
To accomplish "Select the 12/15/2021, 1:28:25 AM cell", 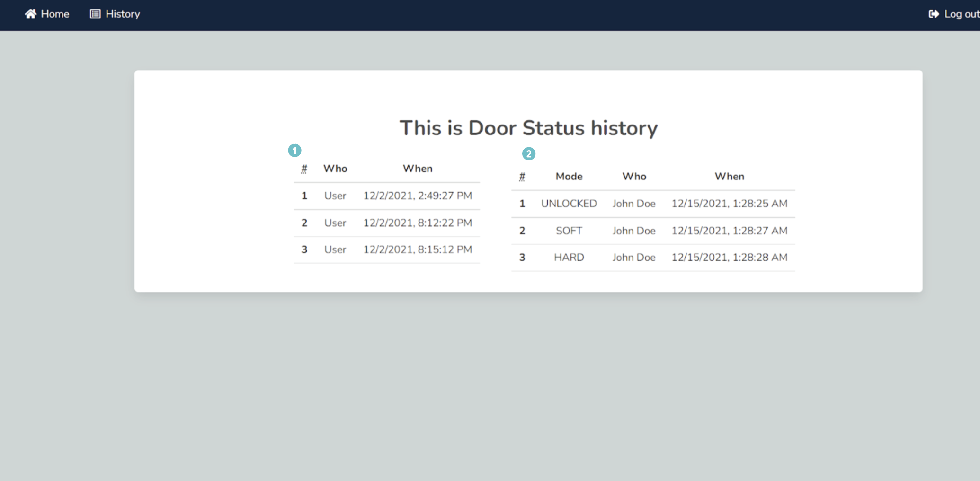I will pyautogui.click(x=730, y=204).
